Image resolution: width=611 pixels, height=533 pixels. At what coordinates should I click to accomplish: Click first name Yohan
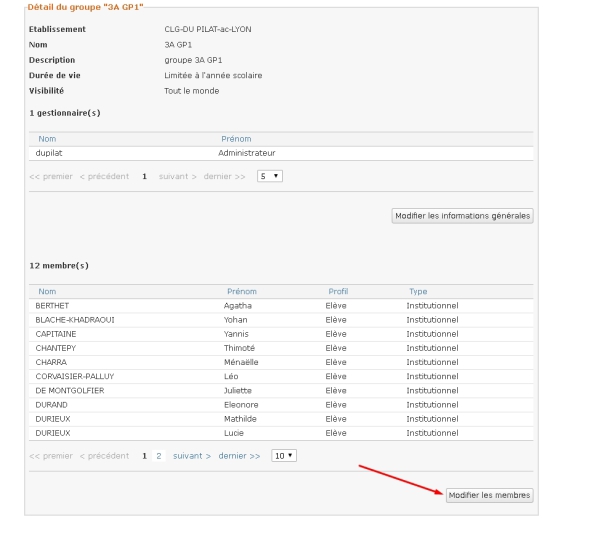pos(235,320)
